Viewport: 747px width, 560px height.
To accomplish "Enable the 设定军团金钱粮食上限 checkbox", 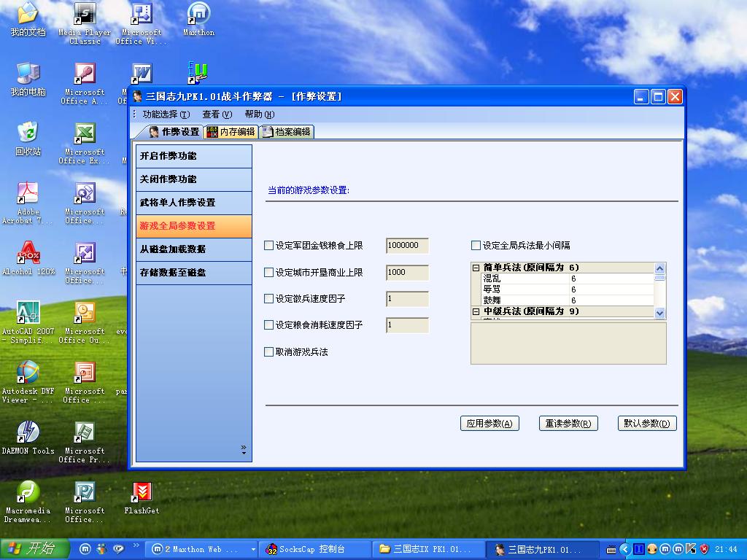I will click(268, 246).
